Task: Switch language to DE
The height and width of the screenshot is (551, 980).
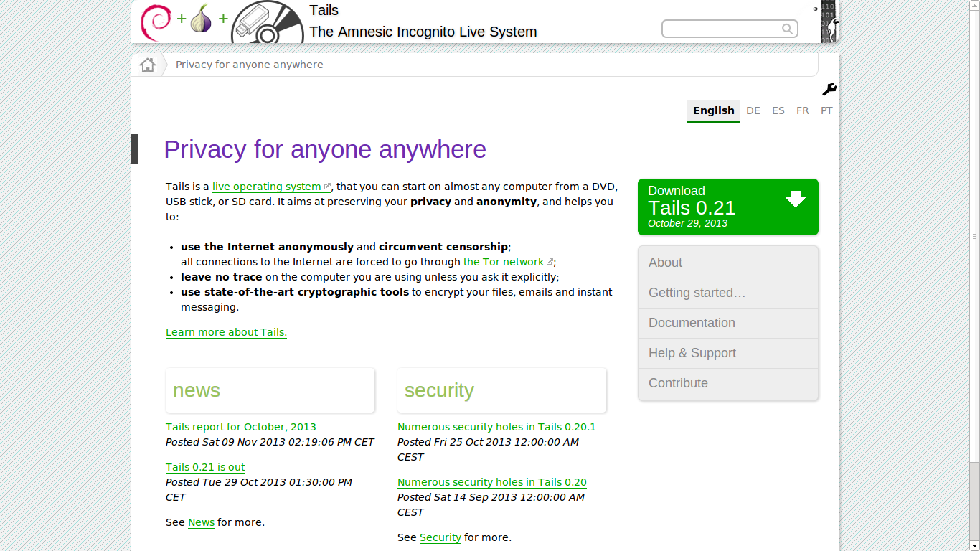Action: tap(753, 110)
